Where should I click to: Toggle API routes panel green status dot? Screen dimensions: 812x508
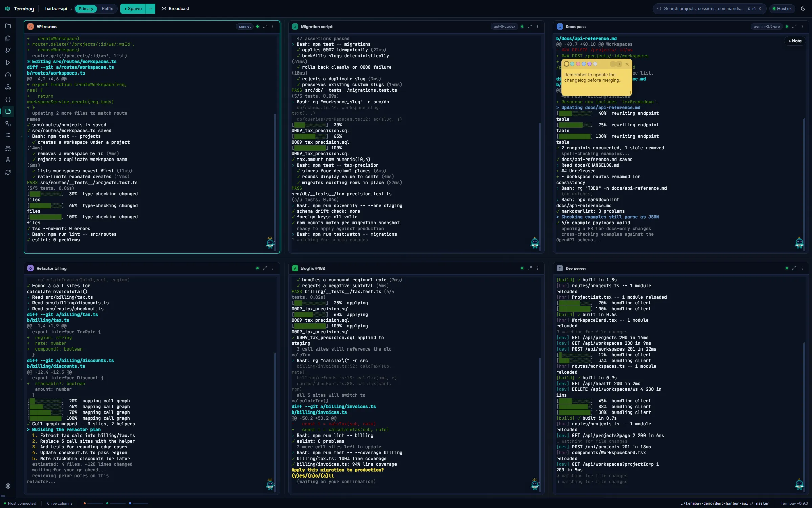coord(258,27)
